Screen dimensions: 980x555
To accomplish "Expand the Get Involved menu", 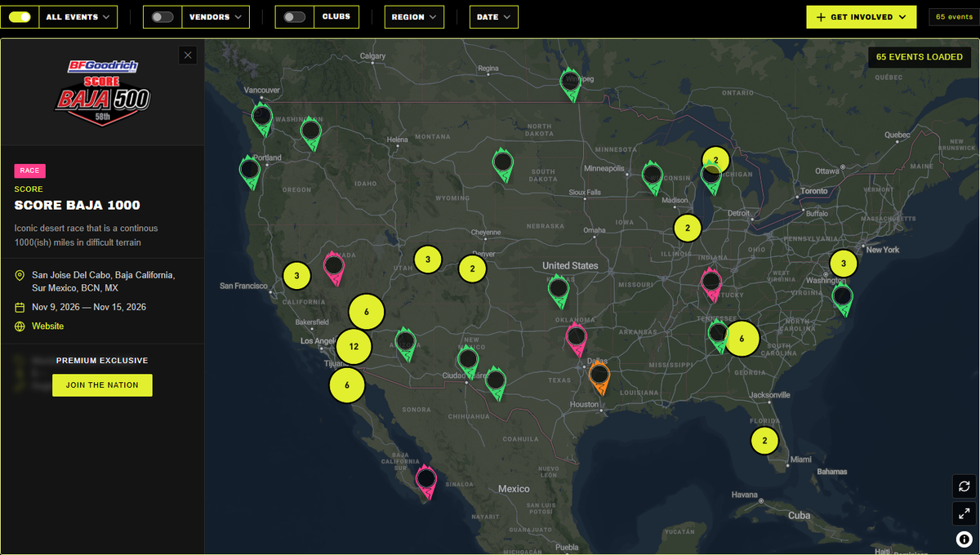I will tap(861, 17).
